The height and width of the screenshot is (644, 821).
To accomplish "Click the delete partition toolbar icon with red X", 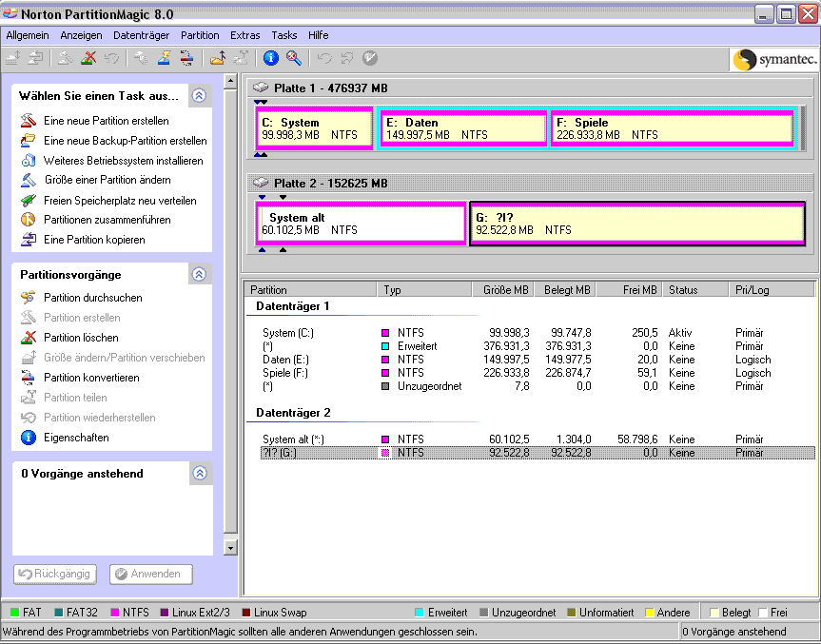I will pos(88,58).
